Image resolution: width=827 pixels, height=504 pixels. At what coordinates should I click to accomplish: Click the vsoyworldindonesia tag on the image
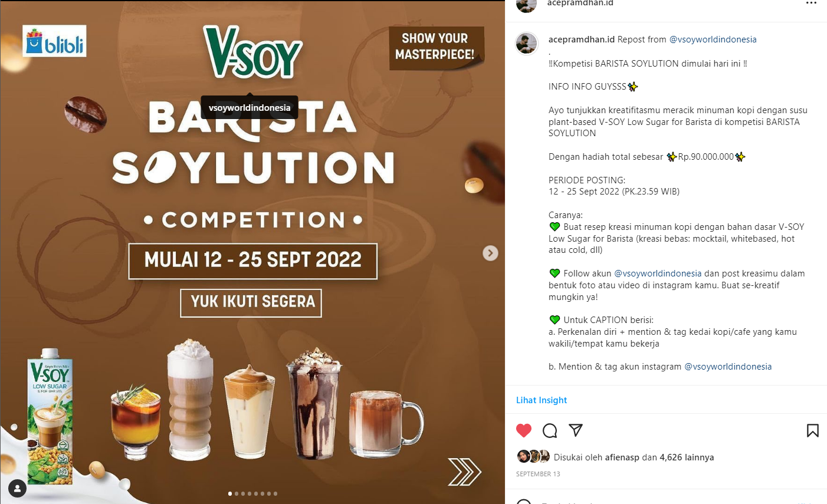tap(250, 108)
